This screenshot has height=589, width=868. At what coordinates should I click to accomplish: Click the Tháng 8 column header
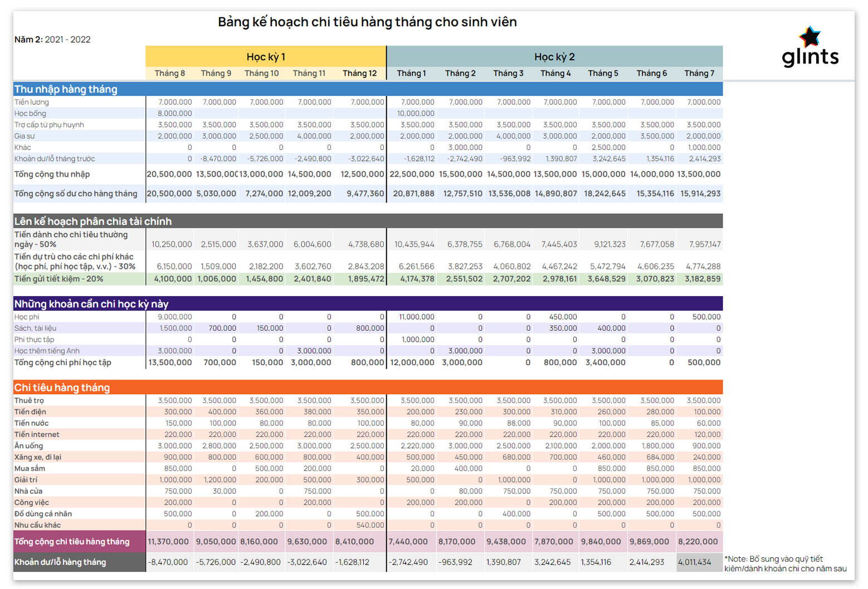tap(170, 73)
